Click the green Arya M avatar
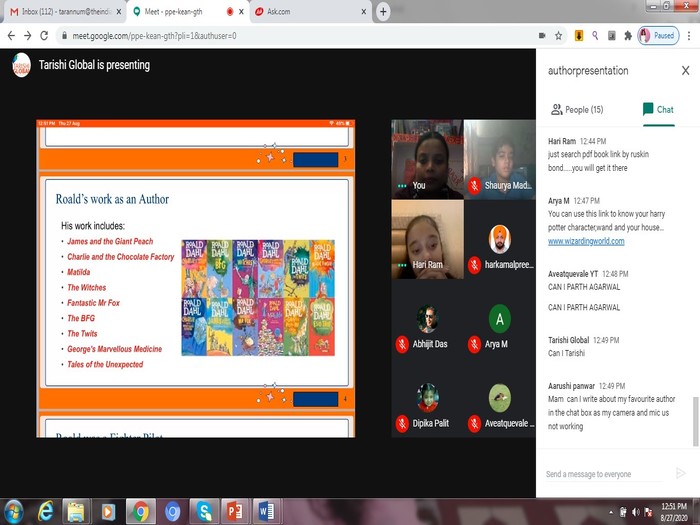 500,319
